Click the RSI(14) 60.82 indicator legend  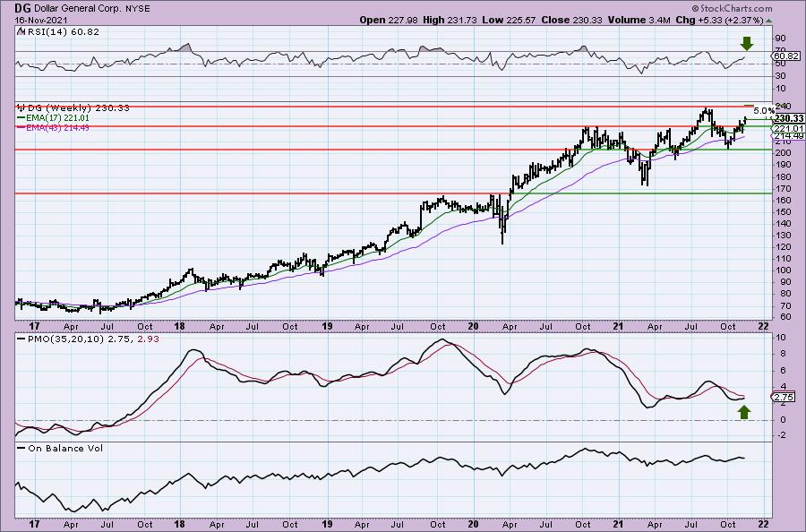point(63,32)
